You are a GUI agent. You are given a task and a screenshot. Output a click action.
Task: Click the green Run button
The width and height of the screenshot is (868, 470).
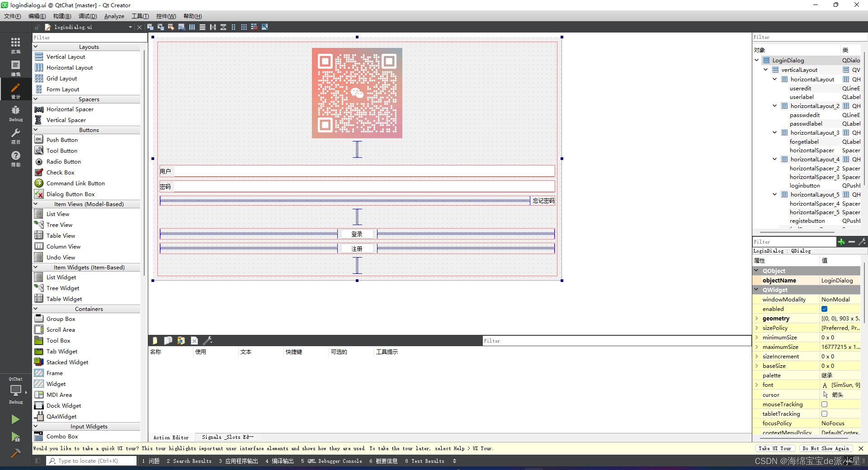coord(15,419)
